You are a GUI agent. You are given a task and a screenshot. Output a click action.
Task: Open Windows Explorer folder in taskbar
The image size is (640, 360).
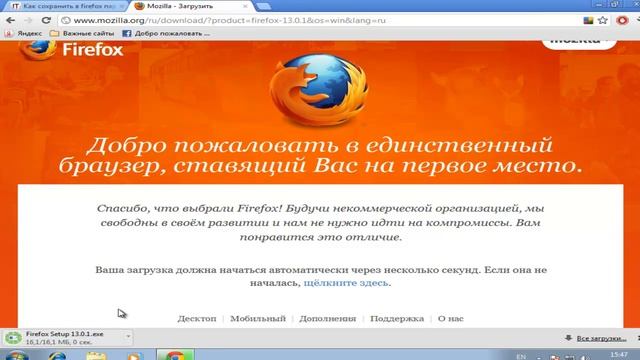point(96,356)
